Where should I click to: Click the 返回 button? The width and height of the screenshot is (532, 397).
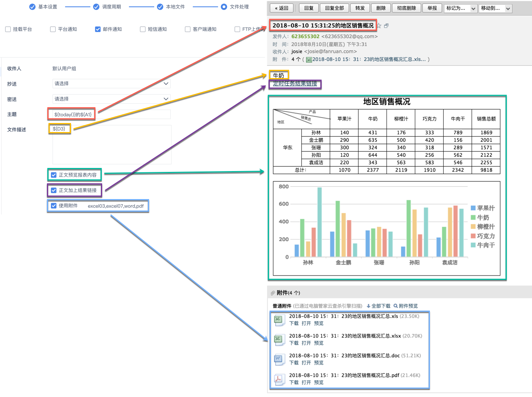click(x=282, y=8)
